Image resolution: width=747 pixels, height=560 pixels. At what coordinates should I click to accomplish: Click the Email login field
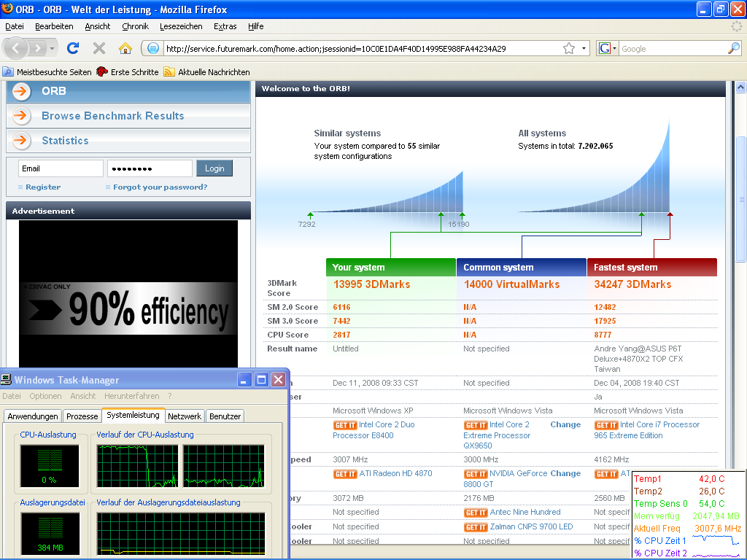(x=61, y=168)
